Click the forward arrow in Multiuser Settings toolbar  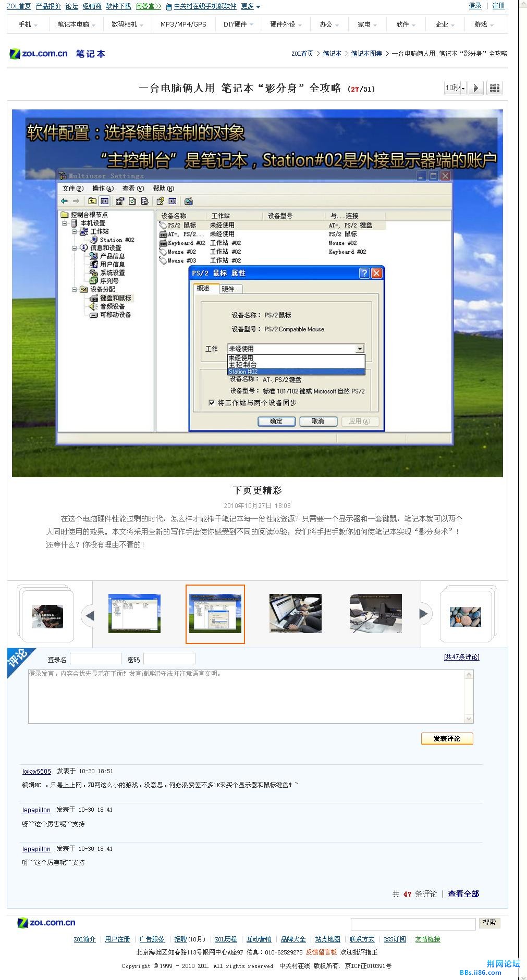pyautogui.click(x=76, y=201)
